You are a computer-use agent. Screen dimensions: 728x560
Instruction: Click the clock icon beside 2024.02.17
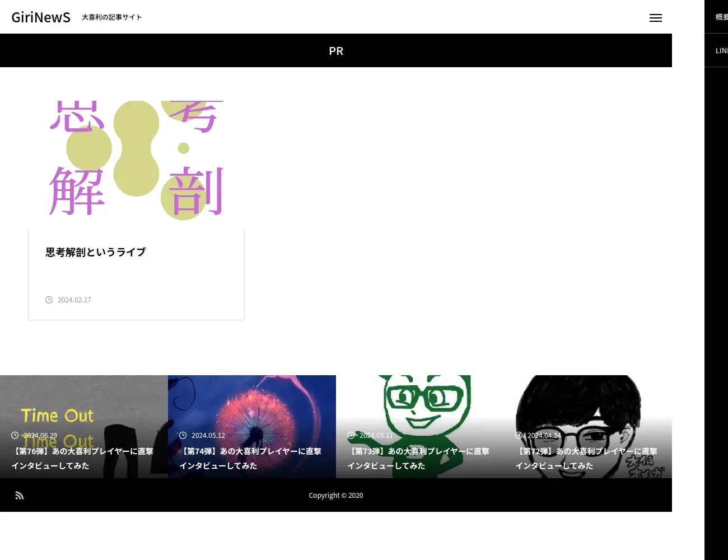tap(49, 300)
